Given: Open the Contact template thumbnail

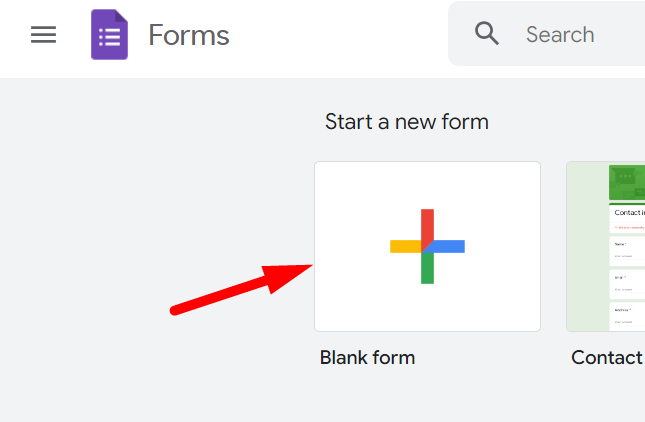Looking at the screenshot, I should (606, 246).
